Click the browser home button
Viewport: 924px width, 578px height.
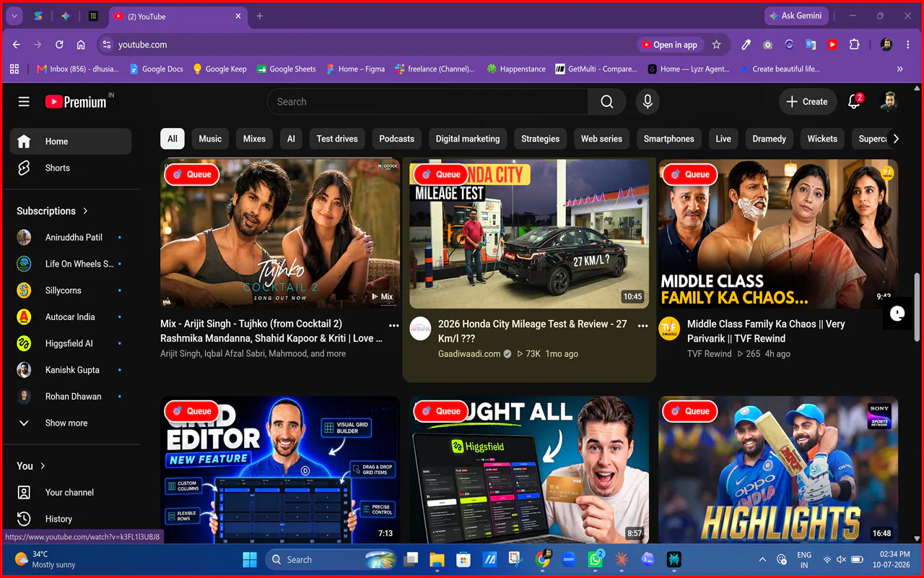[81, 45]
